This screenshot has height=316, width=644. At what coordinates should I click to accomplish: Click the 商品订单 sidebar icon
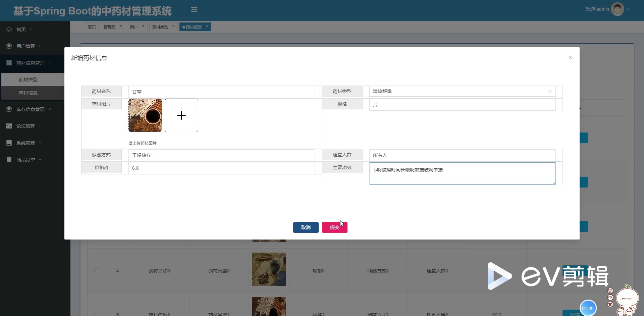9,160
